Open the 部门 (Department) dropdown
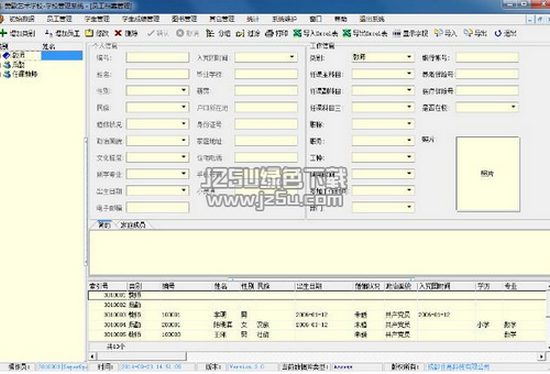This screenshot has height=374, width=550. coord(409,207)
